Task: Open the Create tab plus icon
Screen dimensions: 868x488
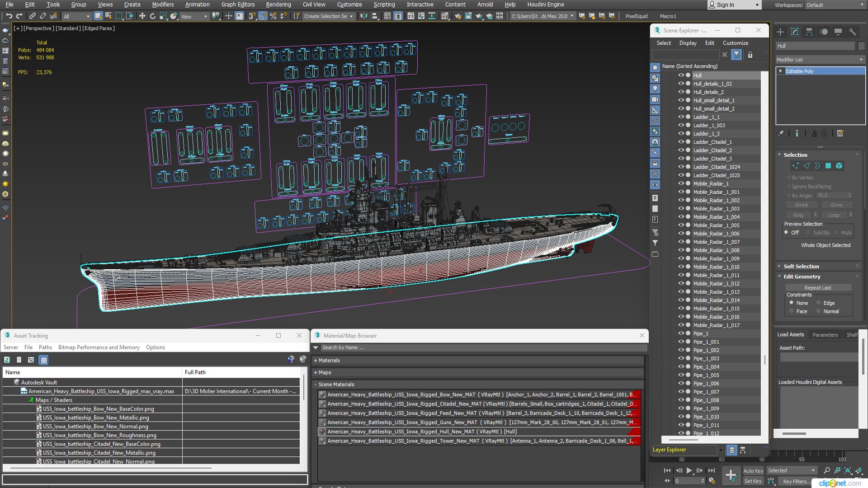Action: click(x=780, y=32)
